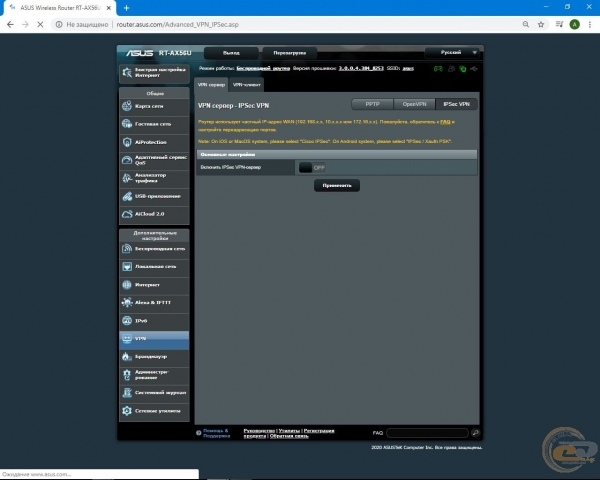
Task: Open the Локальная сеть LAN icon
Action: click(x=127, y=266)
